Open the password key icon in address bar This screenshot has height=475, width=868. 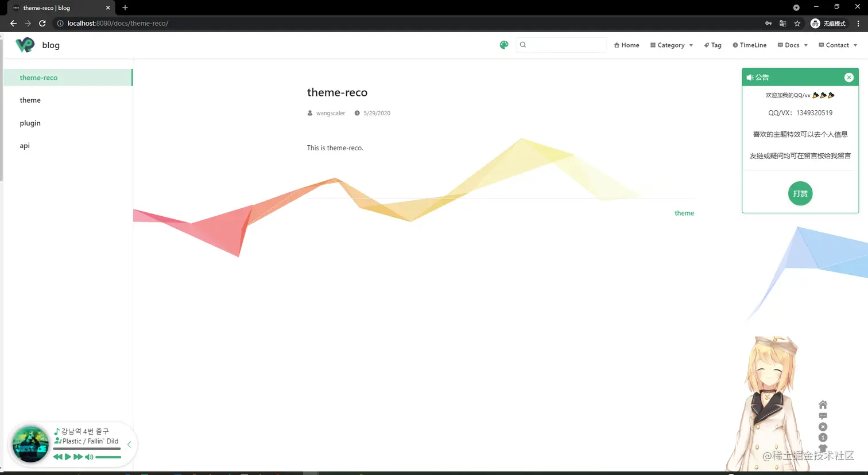tap(768, 24)
